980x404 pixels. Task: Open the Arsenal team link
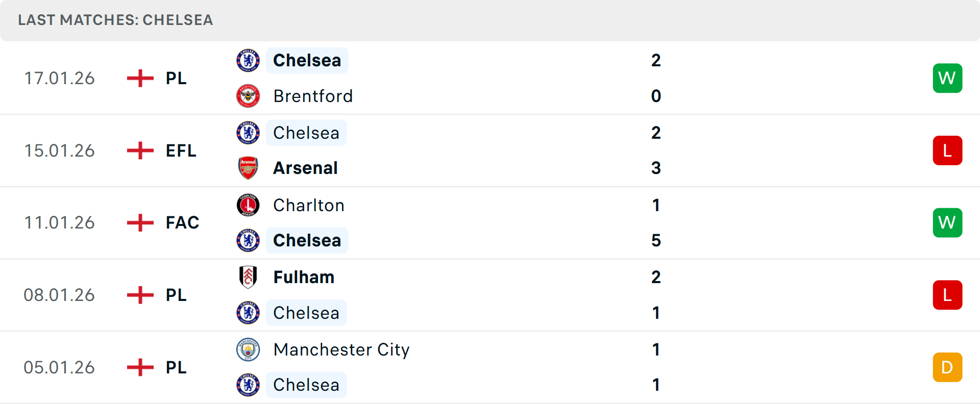[305, 168]
